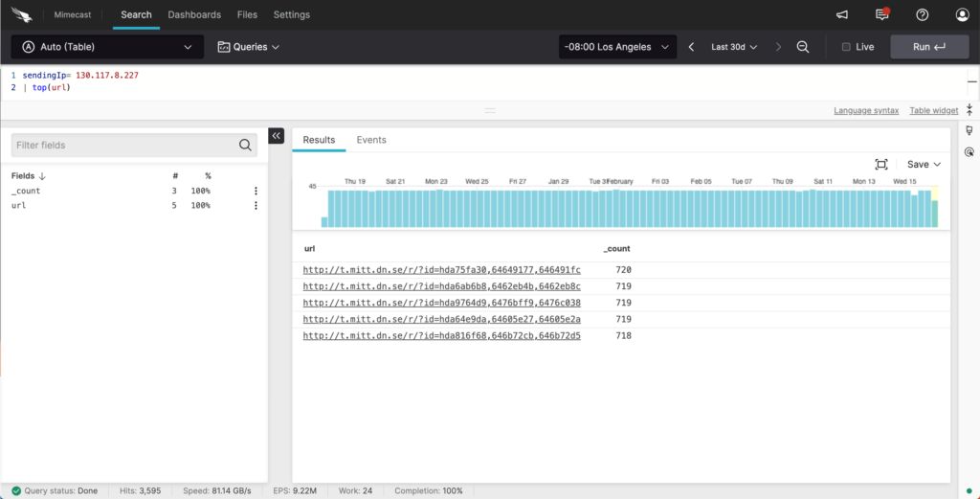Open the announcements megaphone icon
Screen dimensions: 980x499
(842, 14)
